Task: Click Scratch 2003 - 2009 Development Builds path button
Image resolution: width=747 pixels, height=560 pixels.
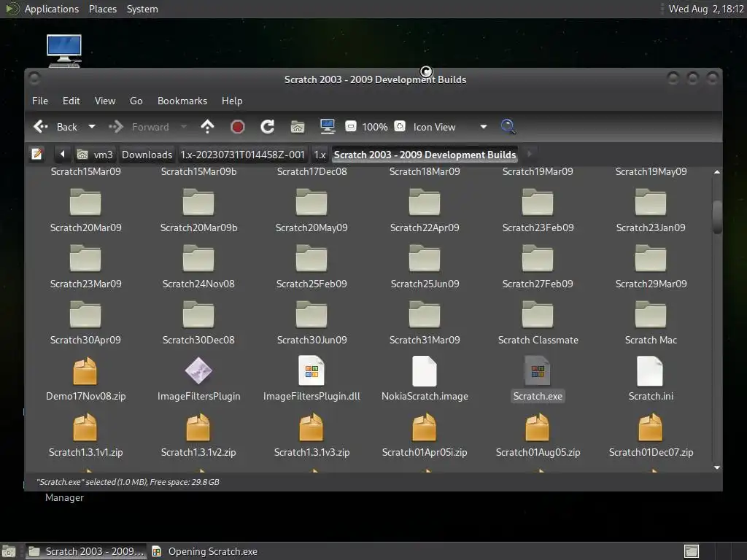Action: (x=425, y=155)
